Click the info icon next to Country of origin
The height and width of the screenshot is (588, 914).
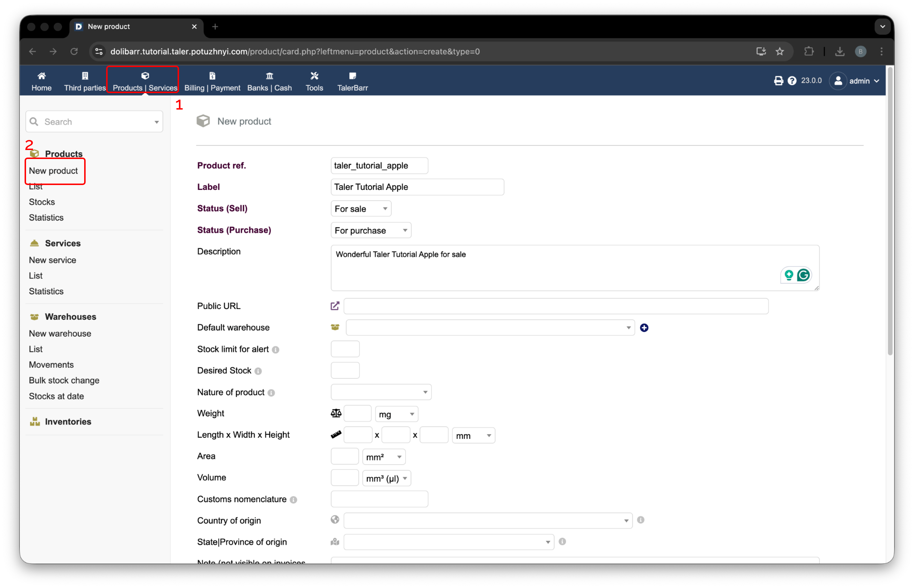641,520
